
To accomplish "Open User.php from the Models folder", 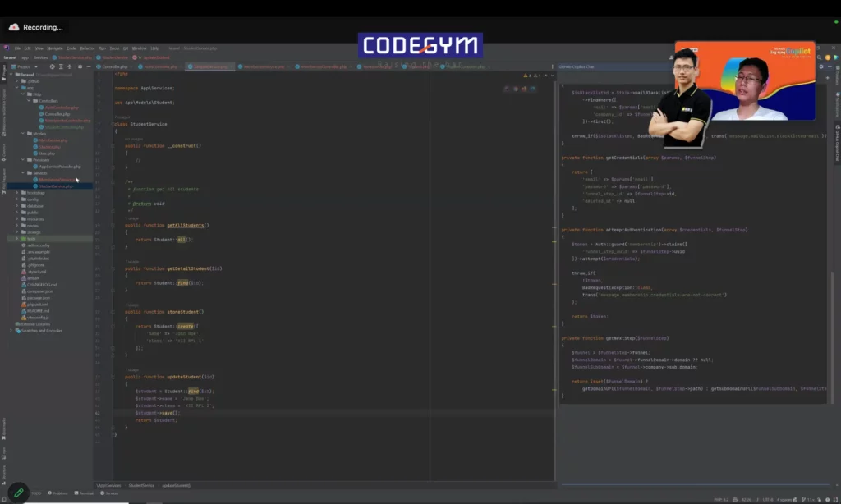I will pos(46,153).
